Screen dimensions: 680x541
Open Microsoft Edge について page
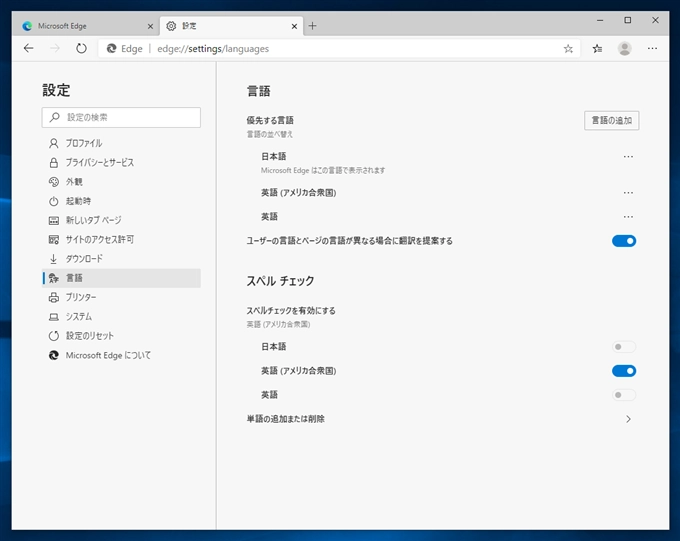click(x=121, y=355)
